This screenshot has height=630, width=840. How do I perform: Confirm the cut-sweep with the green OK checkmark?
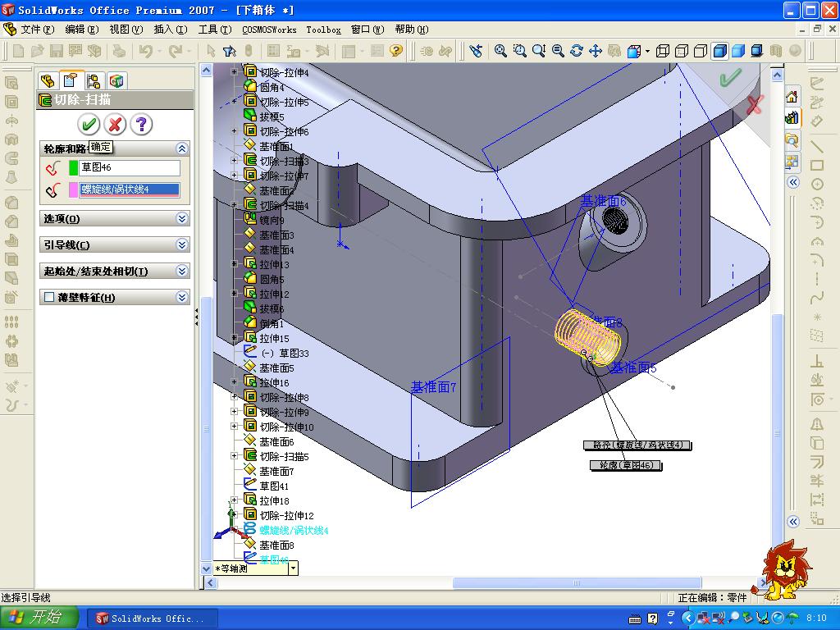tap(89, 125)
